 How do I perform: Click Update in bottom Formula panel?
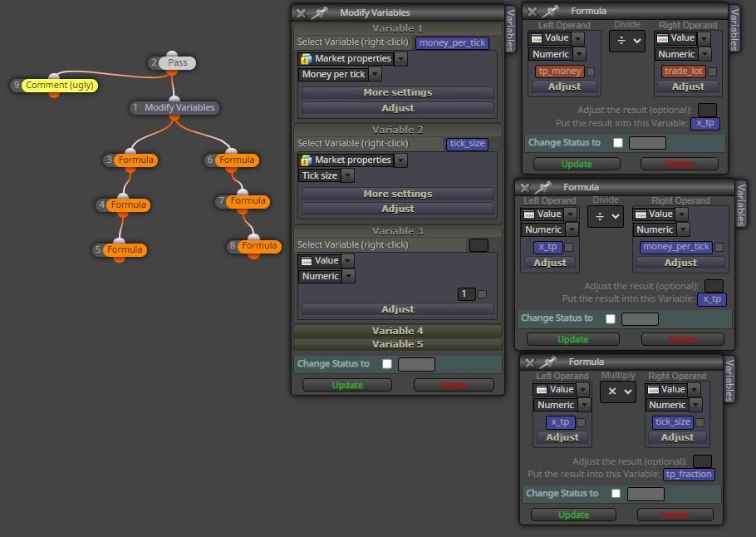pos(573,515)
